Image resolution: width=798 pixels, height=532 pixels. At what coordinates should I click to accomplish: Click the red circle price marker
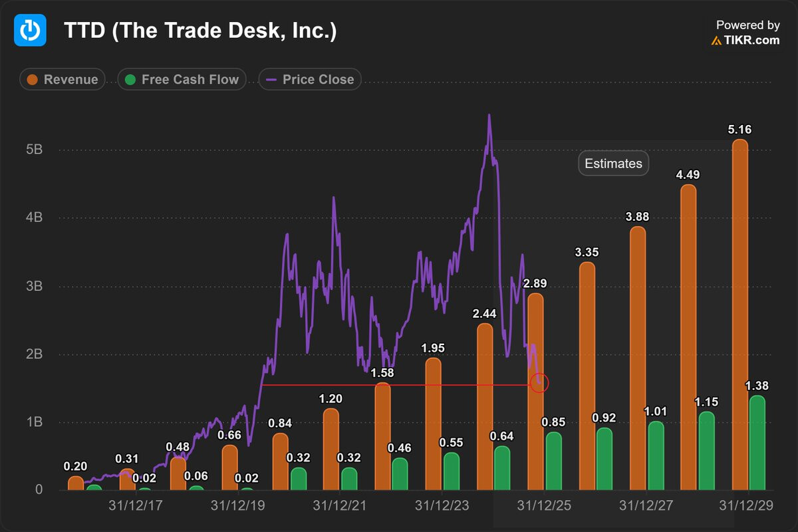[x=539, y=383]
